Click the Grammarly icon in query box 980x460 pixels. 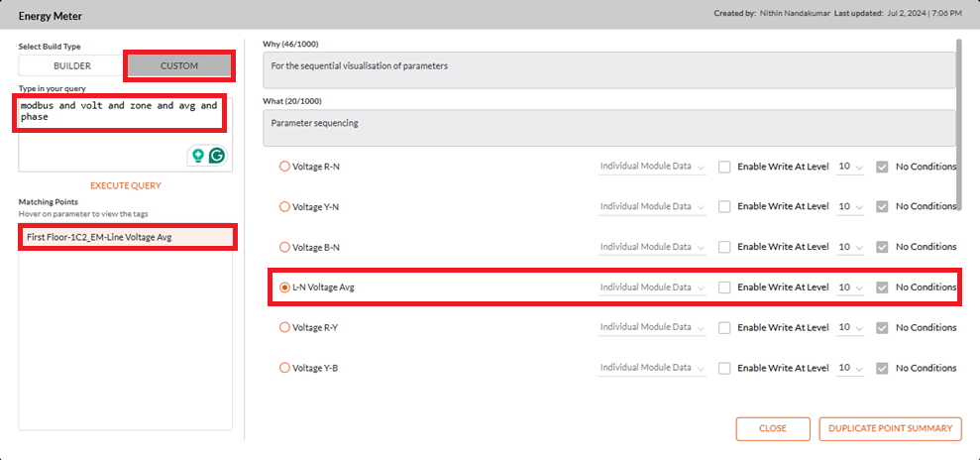coord(217,156)
